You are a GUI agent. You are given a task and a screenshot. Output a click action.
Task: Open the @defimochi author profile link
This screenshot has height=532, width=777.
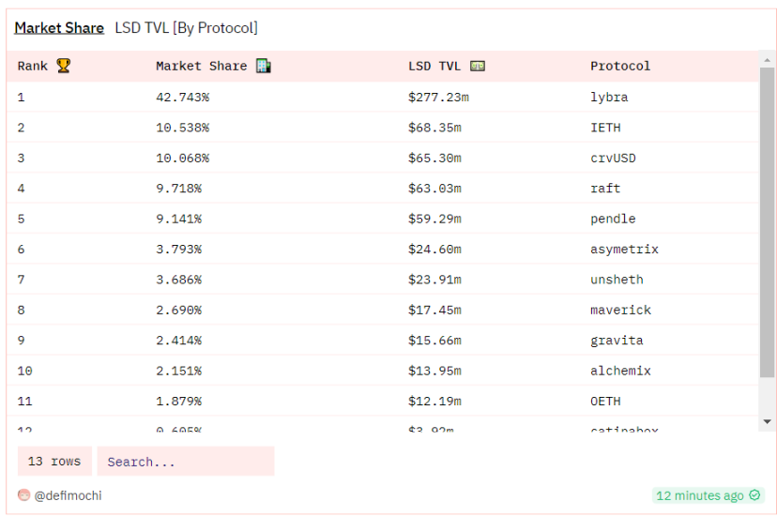(68, 495)
